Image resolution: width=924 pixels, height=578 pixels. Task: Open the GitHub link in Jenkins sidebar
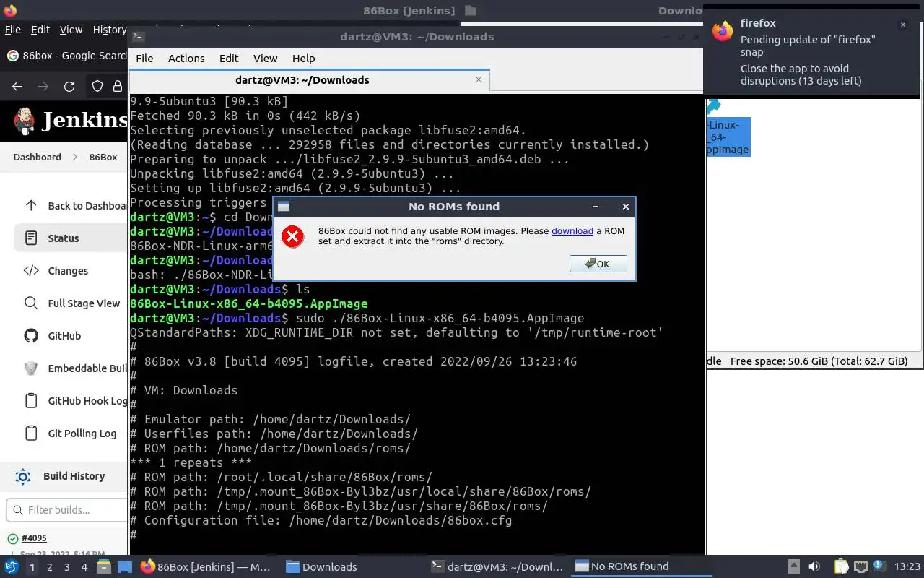coord(64,336)
